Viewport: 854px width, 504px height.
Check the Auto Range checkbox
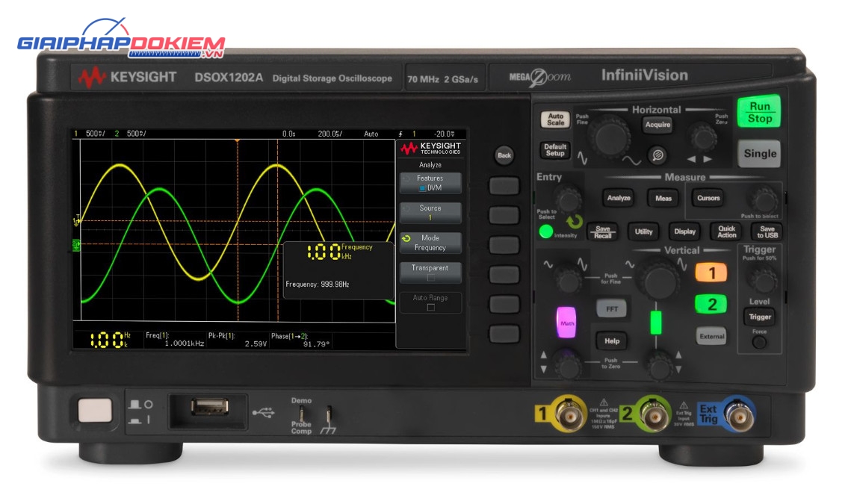pyautogui.click(x=431, y=308)
